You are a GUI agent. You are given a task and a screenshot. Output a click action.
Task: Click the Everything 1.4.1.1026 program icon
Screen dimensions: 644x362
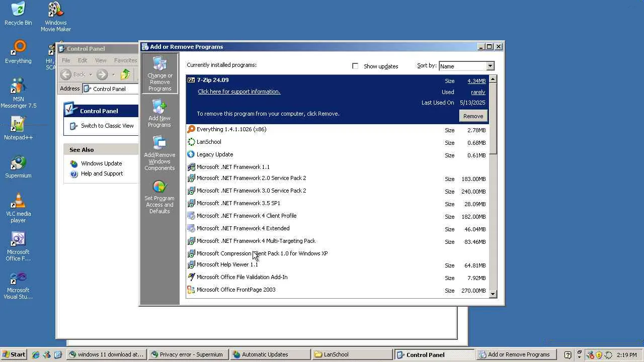191,129
